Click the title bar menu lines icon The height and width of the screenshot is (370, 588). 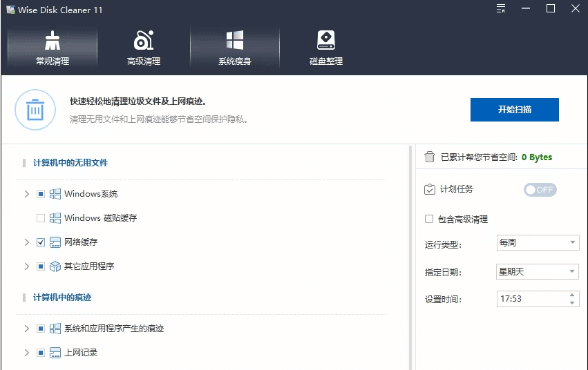tap(501, 8)
